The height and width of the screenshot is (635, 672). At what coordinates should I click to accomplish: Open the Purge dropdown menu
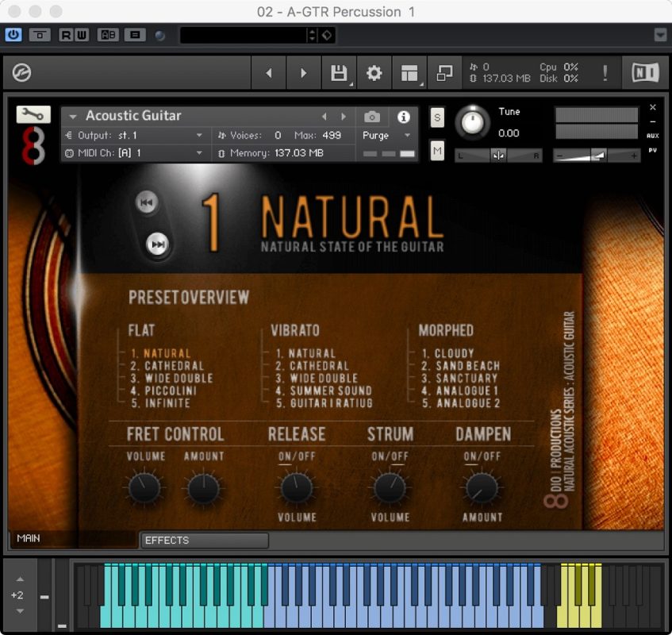(x=386, y=136)
